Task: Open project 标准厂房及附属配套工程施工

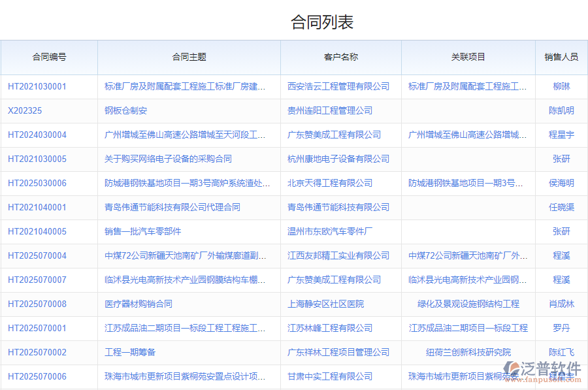Action: [468, 86]
